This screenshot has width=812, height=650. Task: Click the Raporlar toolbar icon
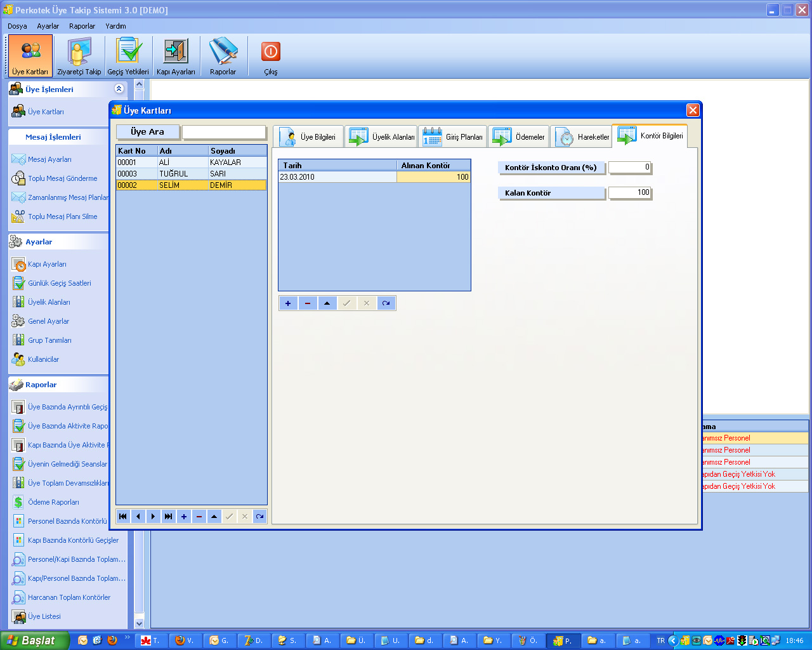coord(223,56)
